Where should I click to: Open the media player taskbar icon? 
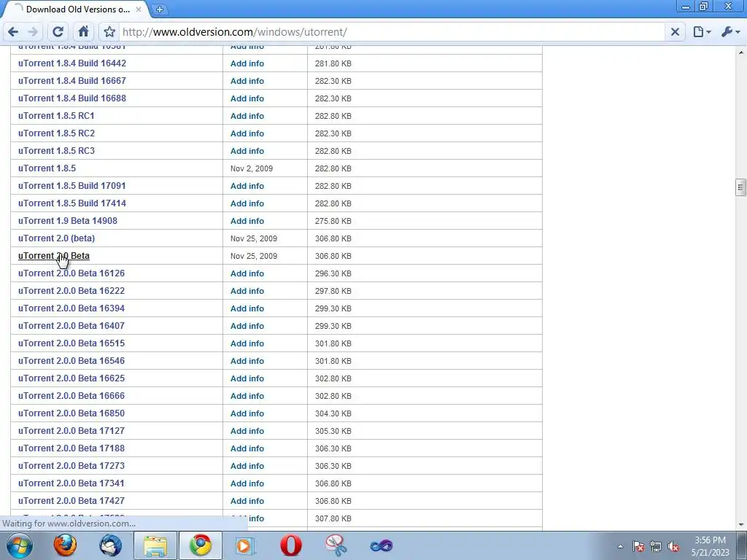click(x=246, y=545)
